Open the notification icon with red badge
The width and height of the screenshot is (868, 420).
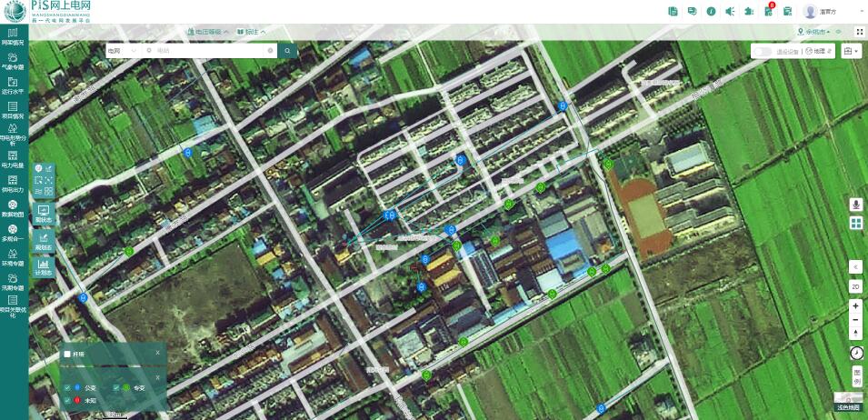(x=768, y=11)
